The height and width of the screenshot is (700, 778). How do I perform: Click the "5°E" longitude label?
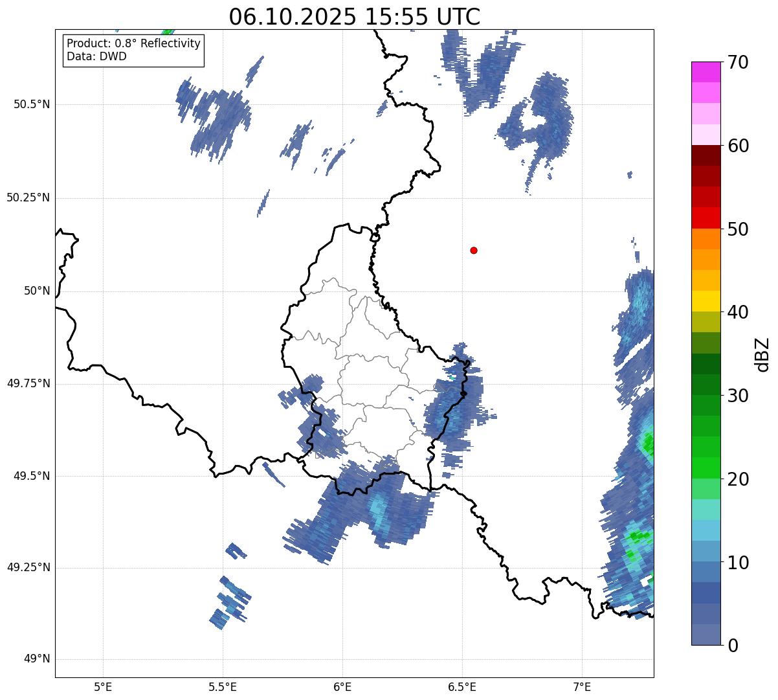[x=103, y=687]
